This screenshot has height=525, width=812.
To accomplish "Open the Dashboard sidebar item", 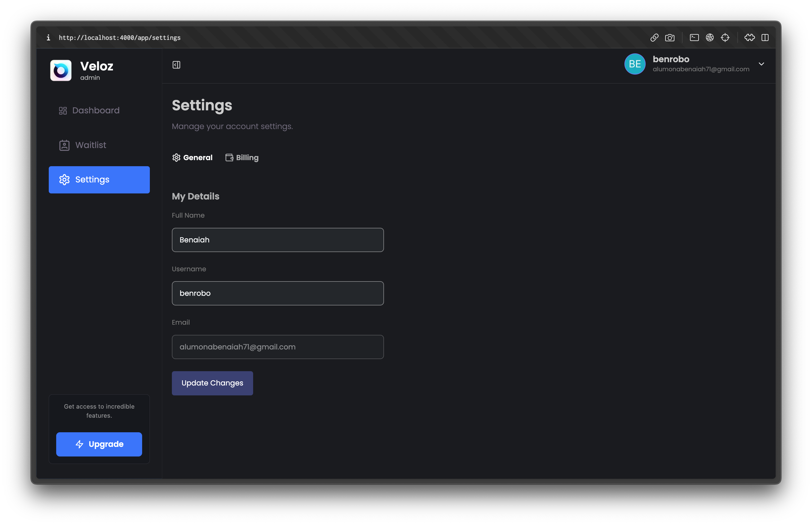I will coord(90,110).
